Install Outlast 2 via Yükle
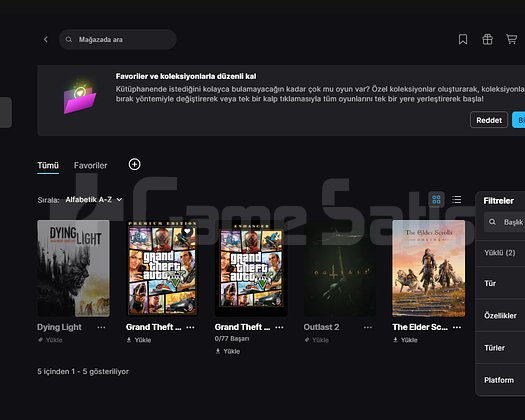 [316, 340]
